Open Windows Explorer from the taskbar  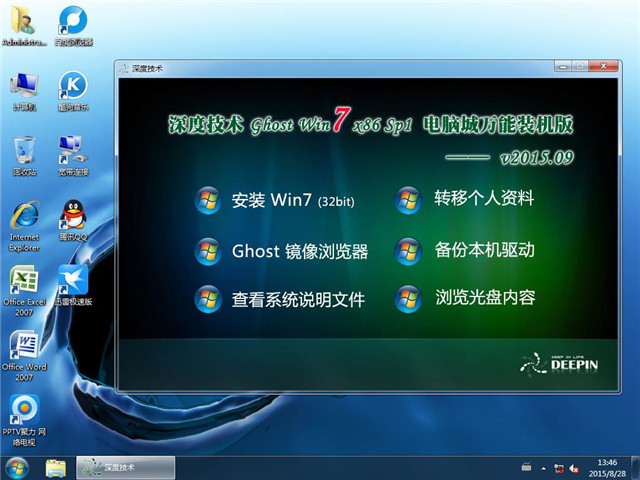(56, 468)
